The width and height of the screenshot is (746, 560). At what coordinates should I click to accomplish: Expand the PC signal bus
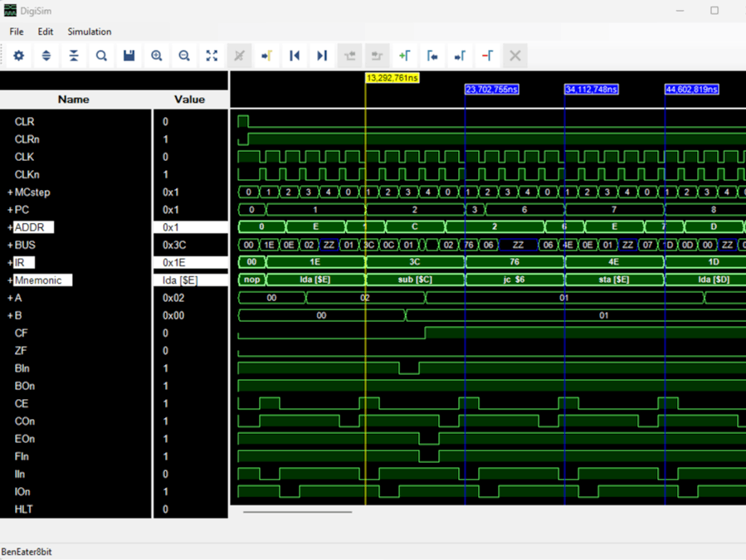coord(10,210)
